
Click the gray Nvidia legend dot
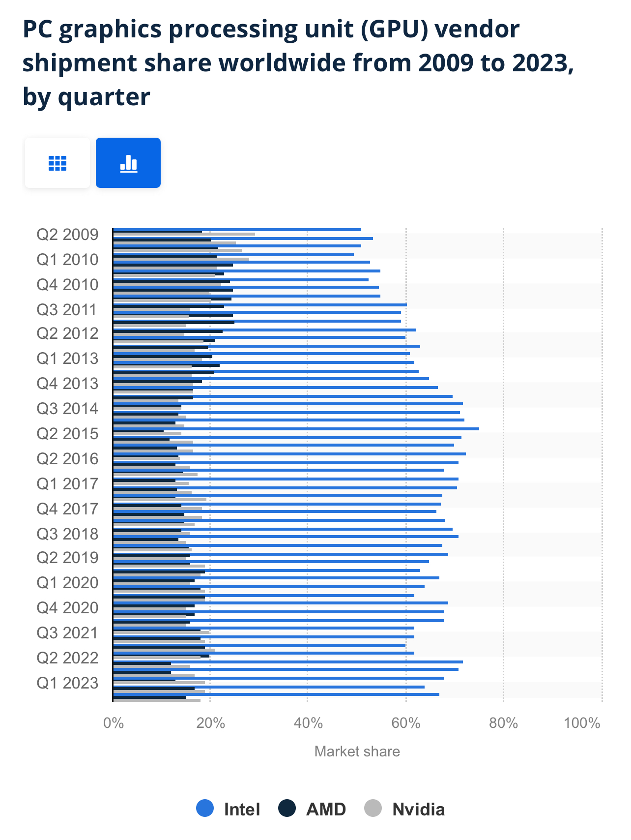tap(373, 809)
